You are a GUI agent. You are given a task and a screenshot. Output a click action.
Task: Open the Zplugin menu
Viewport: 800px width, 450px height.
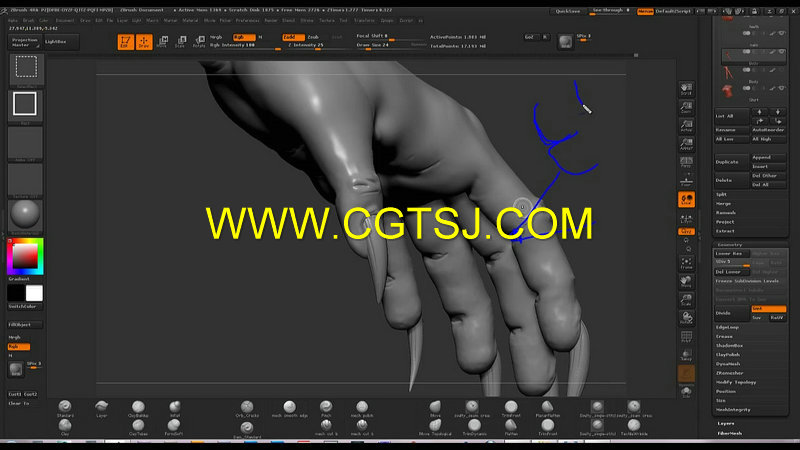tap(387, 21)
